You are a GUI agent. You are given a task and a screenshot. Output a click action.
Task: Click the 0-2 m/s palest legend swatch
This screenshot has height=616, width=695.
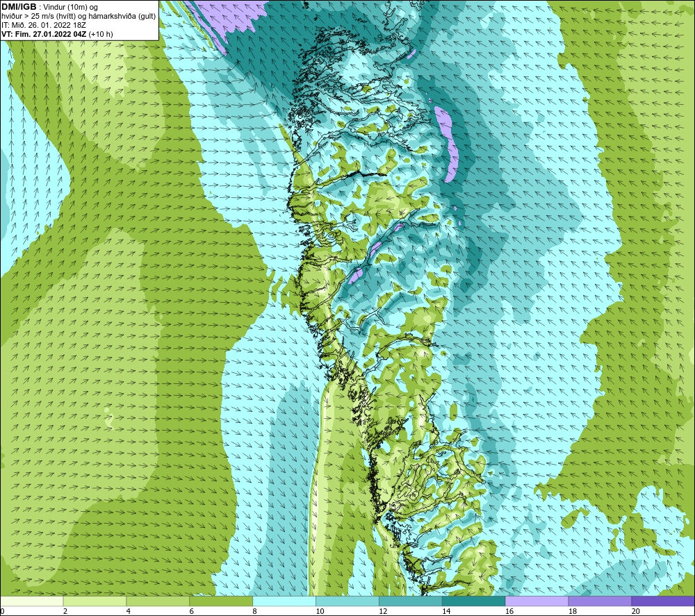(31, 601)
